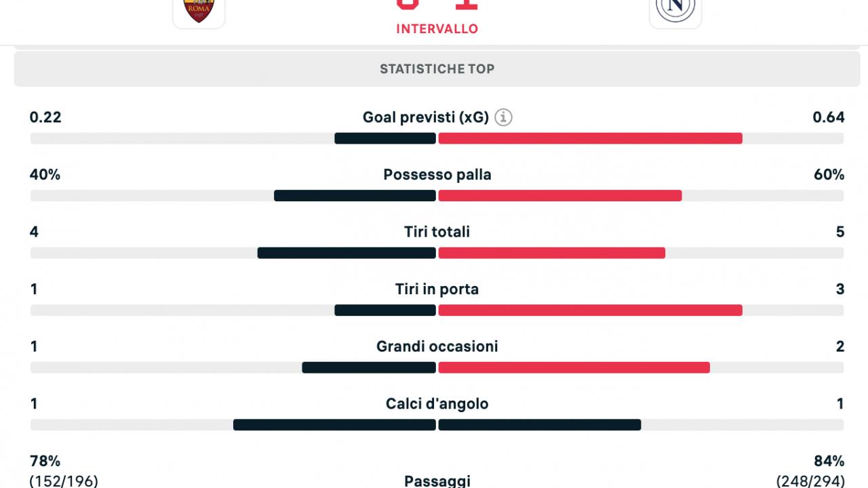Click the Tiri totali stat label
The height and width of the screenshot is (488, 868).
[437, 232]
